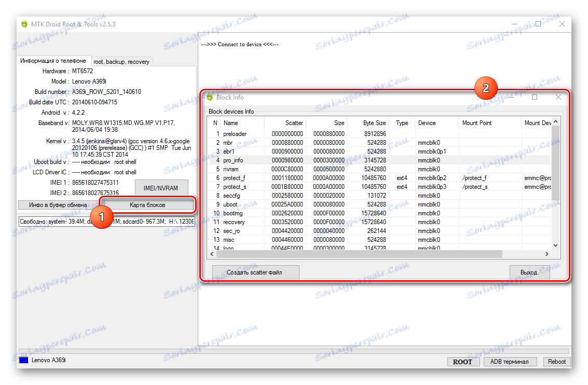Viewport: 588px width, 385px height.
Task: Click the Android version 4.2.2 value
Action: (x=78, y=113)
